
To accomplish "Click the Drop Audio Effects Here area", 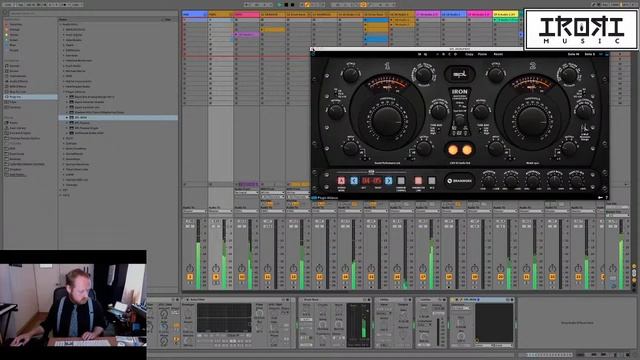I will (577, 323).
